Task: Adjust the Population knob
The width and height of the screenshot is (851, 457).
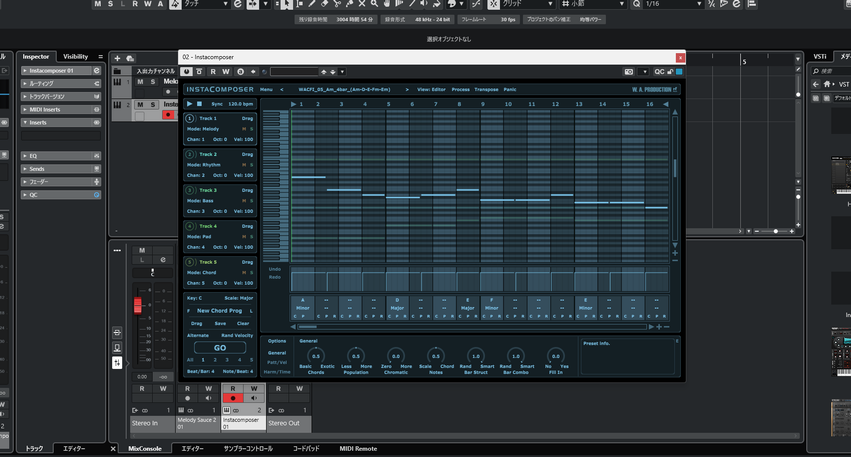Action: 355,356
